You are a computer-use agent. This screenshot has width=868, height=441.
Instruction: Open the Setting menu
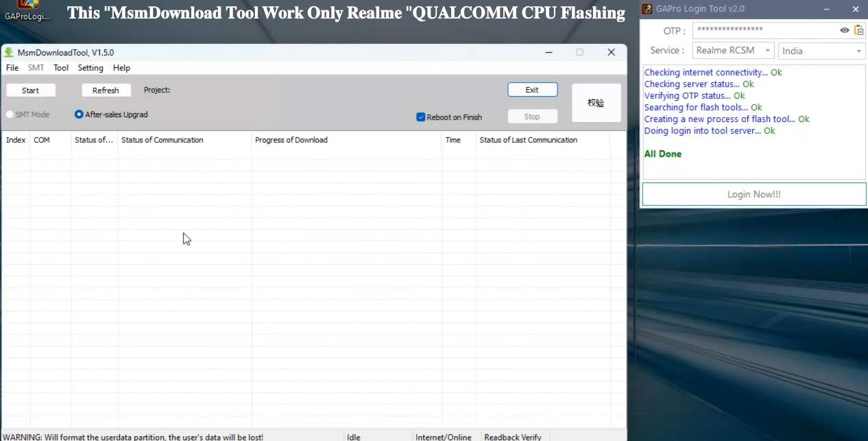(x=91, y=68)
